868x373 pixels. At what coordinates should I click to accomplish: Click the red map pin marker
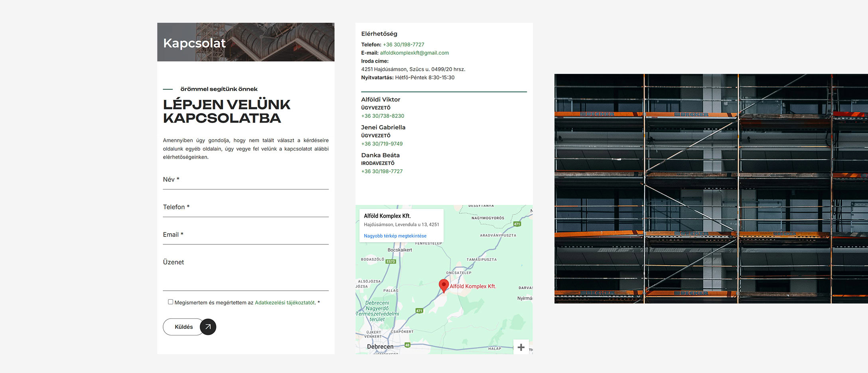coord(444,286)
